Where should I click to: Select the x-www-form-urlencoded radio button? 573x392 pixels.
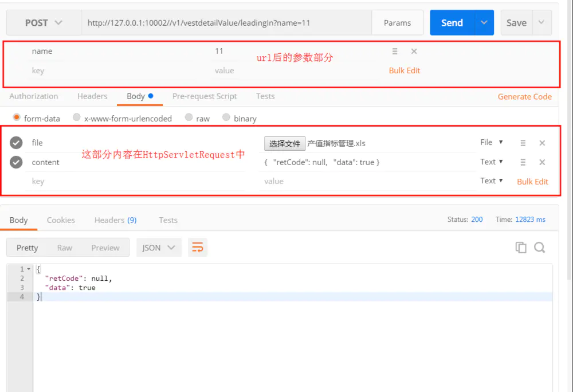[x=76, y=118]
